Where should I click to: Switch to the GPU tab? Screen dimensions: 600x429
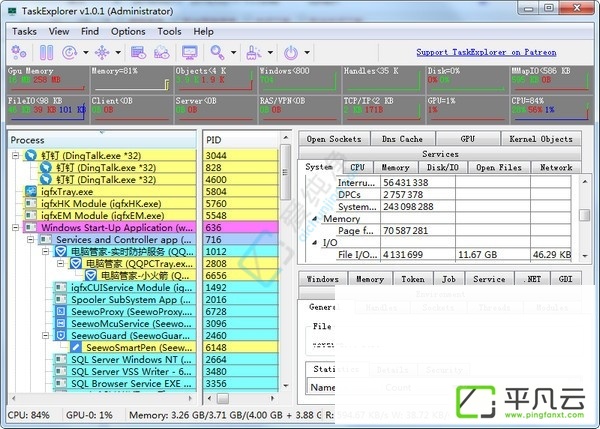[x=468, y=139]
